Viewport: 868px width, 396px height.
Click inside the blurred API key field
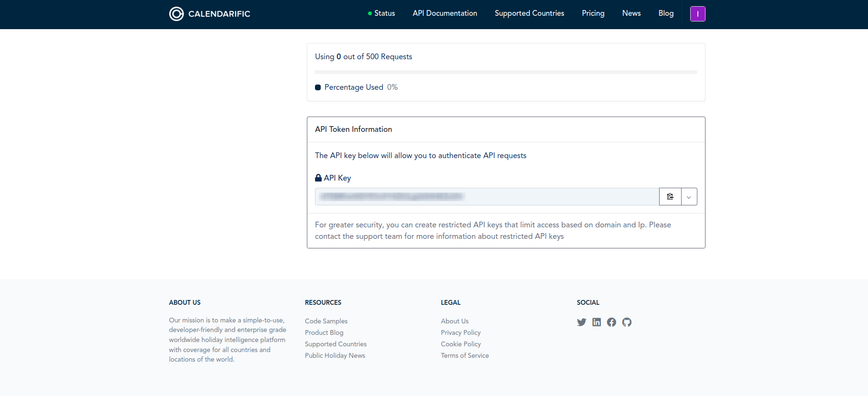487,196
